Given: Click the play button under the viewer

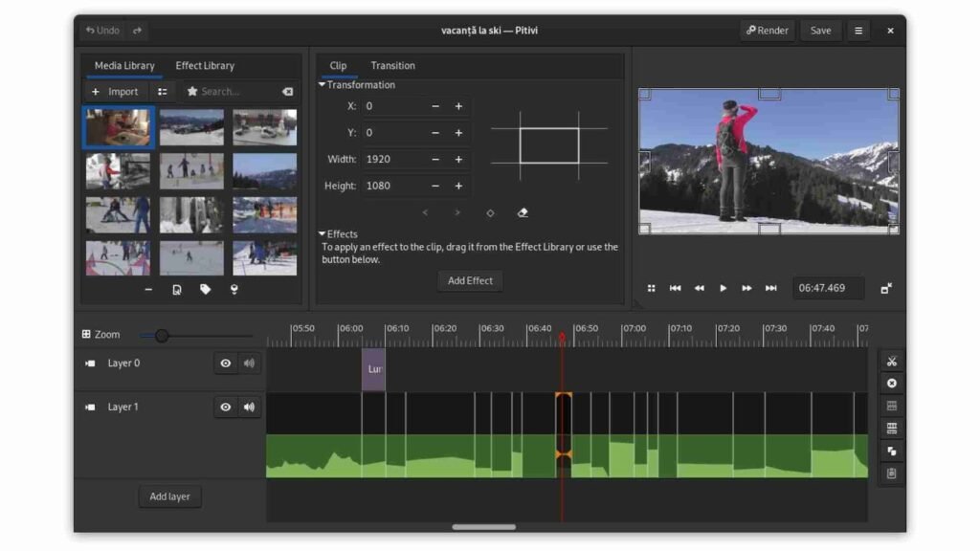Looking at the screenshot, I should tap(723, 288).
